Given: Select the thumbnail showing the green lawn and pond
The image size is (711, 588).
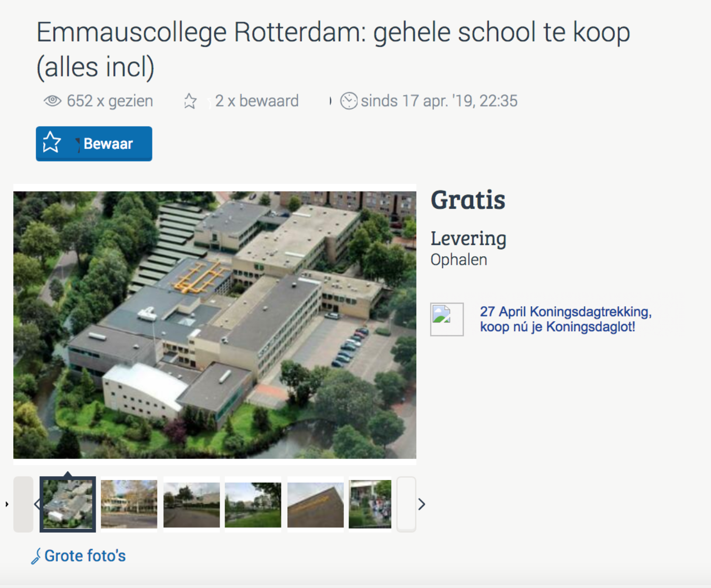Looking at the screenshot, I should pos(253,504).
